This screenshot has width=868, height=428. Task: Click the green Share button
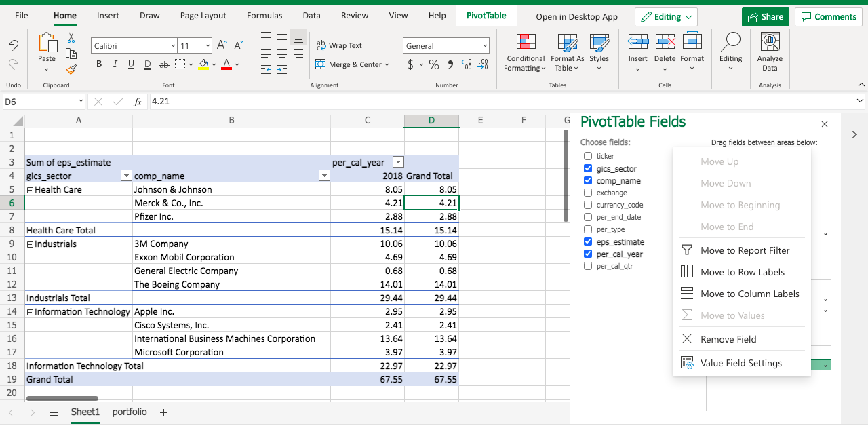(765, 17)
